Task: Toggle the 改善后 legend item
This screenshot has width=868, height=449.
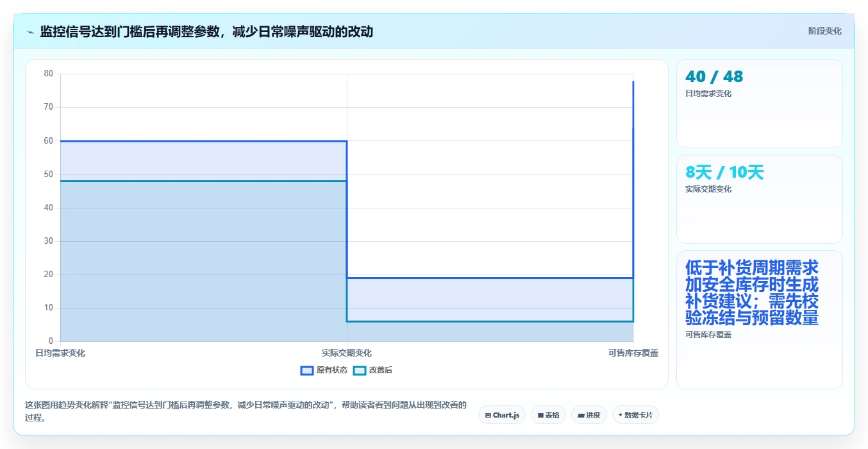Action: pyautogui.click(x=372, y=370)
